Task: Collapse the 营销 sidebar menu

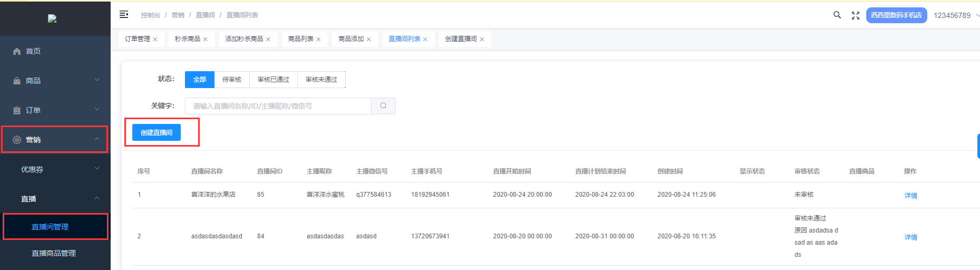Action: tap(55, 140)
